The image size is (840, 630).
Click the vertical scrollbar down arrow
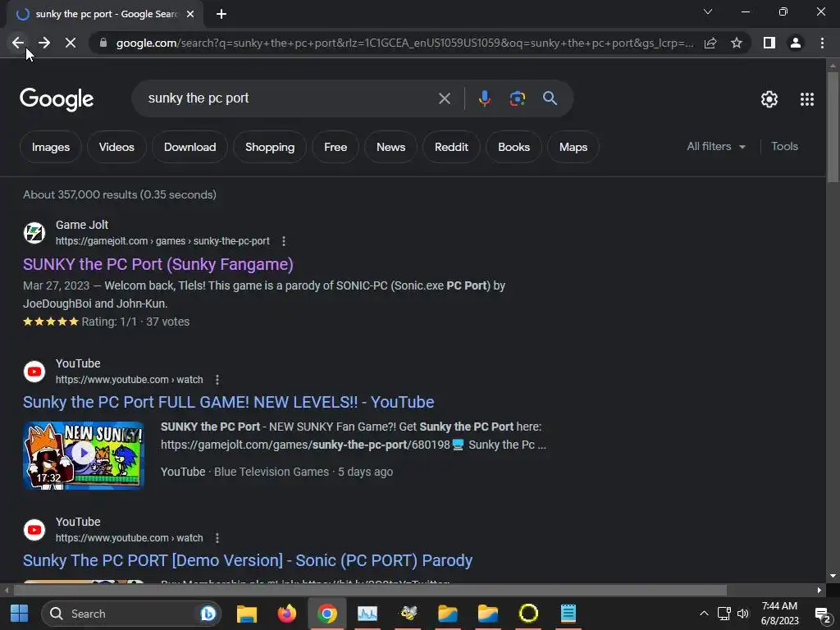833,576
